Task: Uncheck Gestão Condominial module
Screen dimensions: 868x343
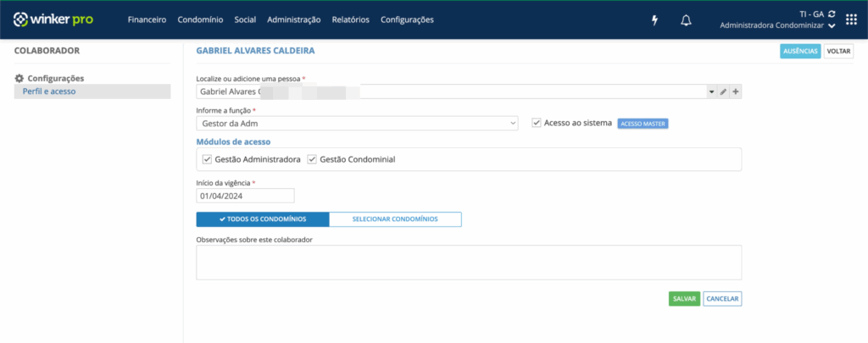Action: click(x=311, y=159)
